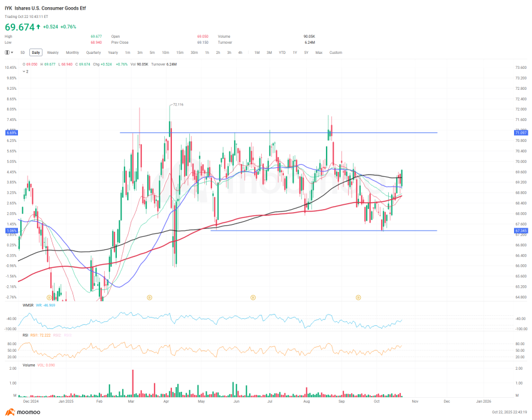The width and height of the screenshot is (532, 420).
Task: Choose the Monthly interval
Action: coord(72,53)
